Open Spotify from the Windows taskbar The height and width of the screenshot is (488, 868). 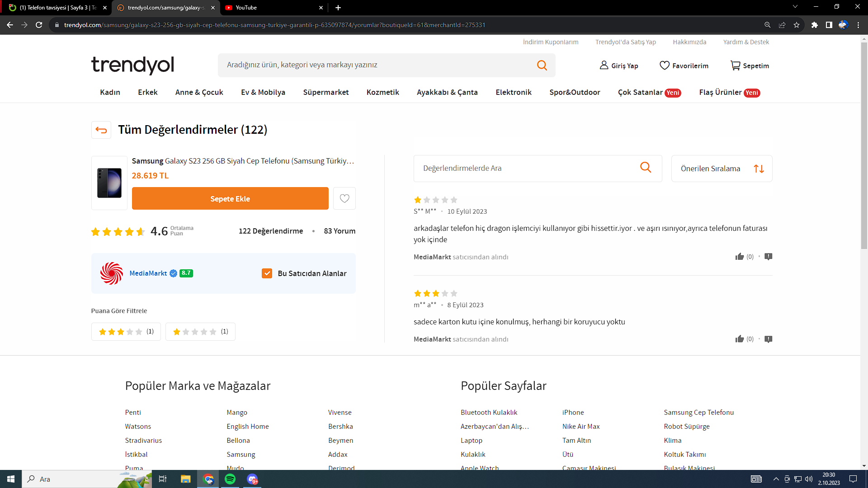pyautogui.click(x=230, y=479)
